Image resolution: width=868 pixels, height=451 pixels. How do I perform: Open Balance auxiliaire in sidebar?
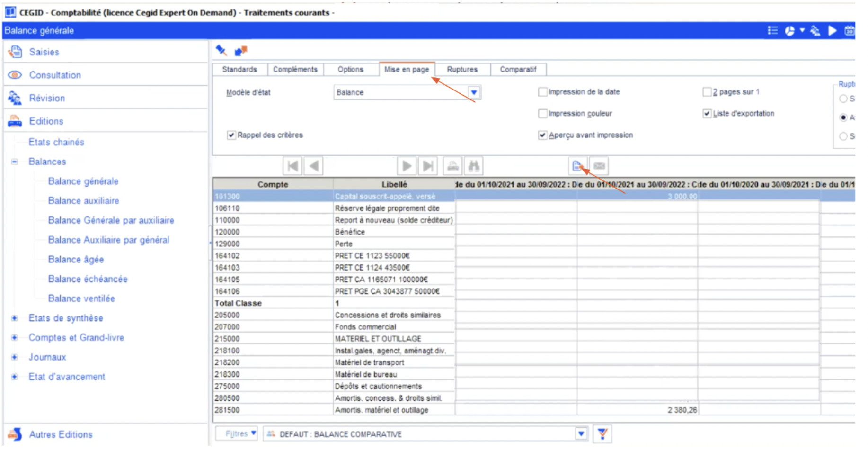click(x=84, y=201)
